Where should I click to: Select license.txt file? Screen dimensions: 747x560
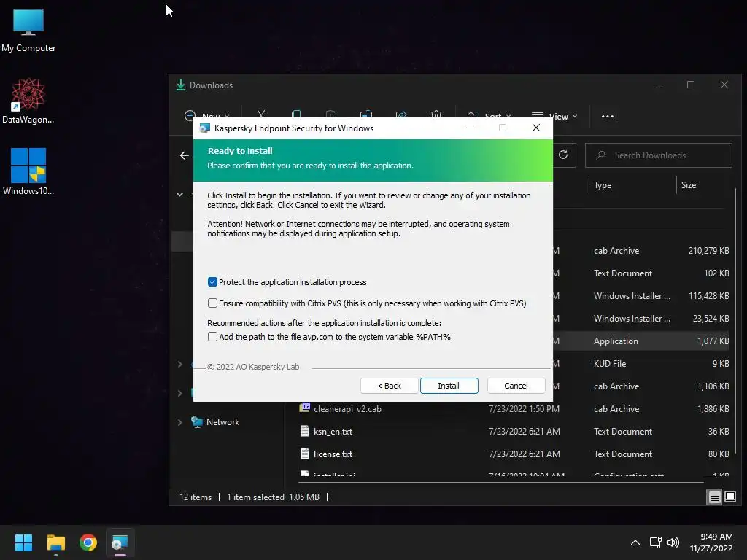point(333,454)
